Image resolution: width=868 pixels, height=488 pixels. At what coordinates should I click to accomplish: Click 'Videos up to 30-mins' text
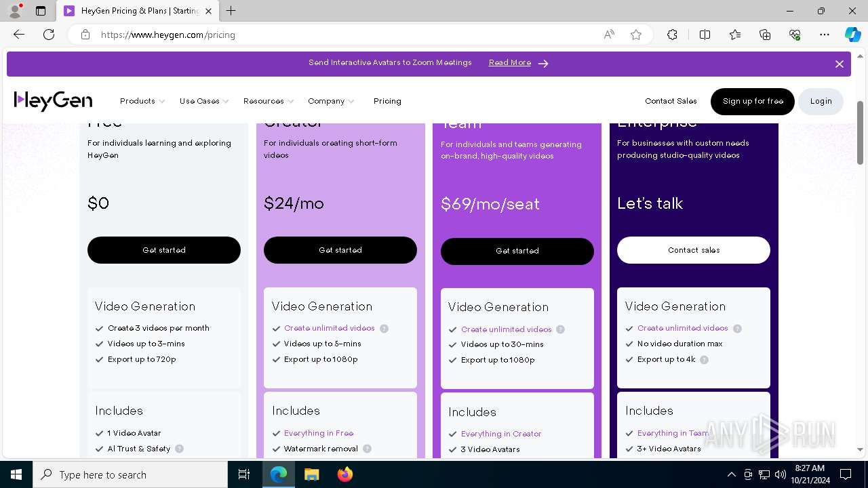click(x=502, y=344)
